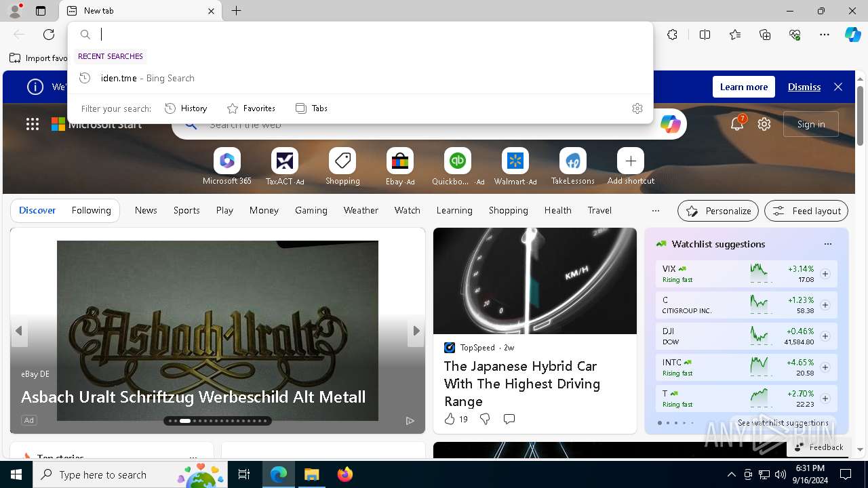Viewport: 868px width, 488px height.
Task: Open the Copilot icon in Edge toolbar
Action: (x=852, y=35)
